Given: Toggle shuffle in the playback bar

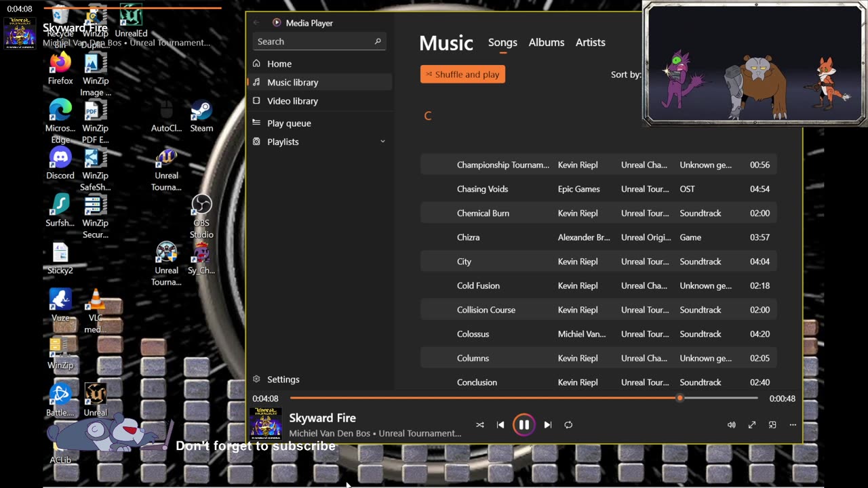Looking at the screenshot, I should tap(480, 425).
